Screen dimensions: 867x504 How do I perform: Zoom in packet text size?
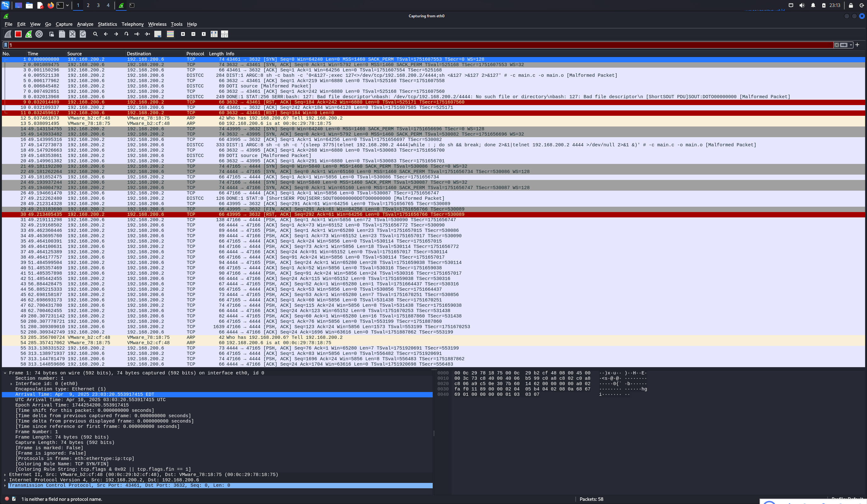pyautogui.click(x=183, y=34)
